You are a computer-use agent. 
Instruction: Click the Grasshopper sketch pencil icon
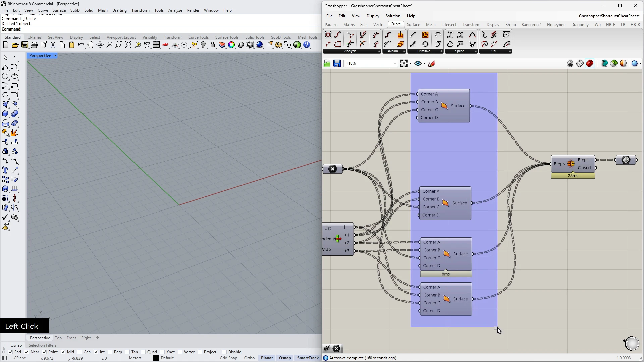click(432, 64)
